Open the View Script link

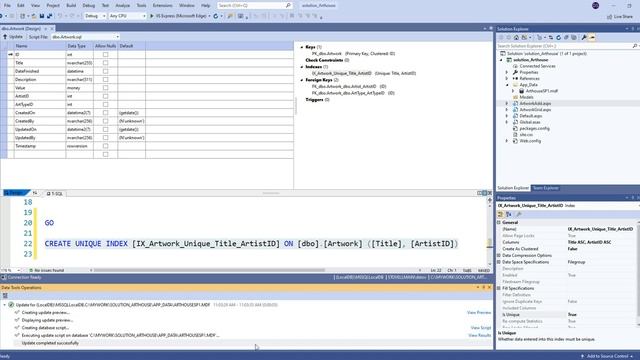[x=481, y=328]
